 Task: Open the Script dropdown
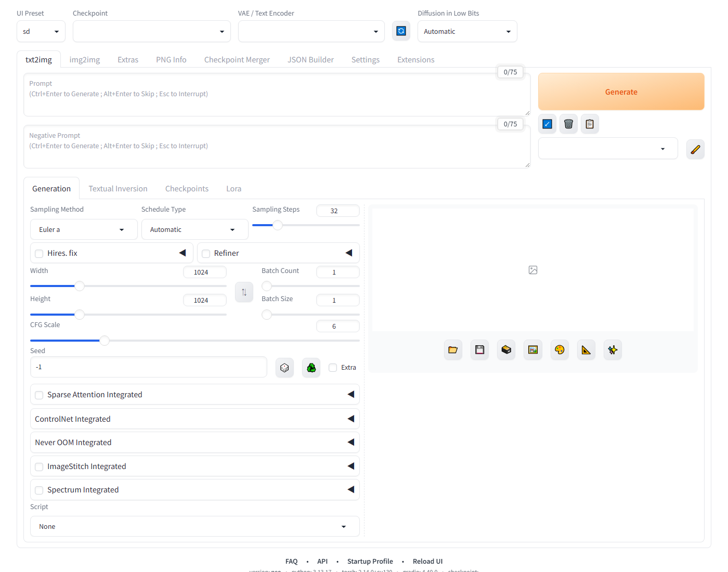pos(195,526)
